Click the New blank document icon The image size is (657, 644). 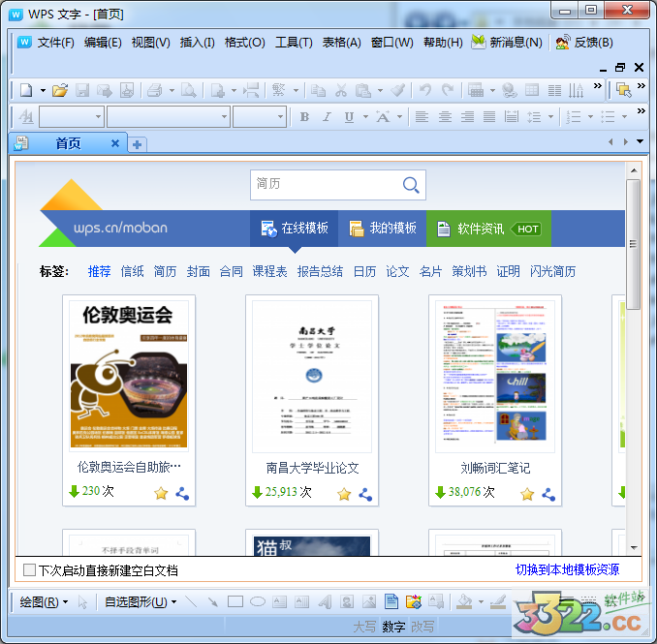tap(26, 90)
